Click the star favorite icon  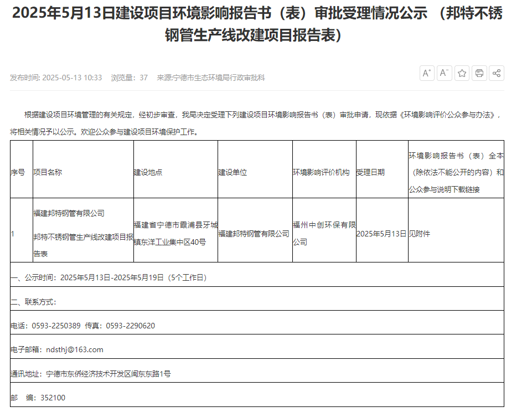click(462, 73)
